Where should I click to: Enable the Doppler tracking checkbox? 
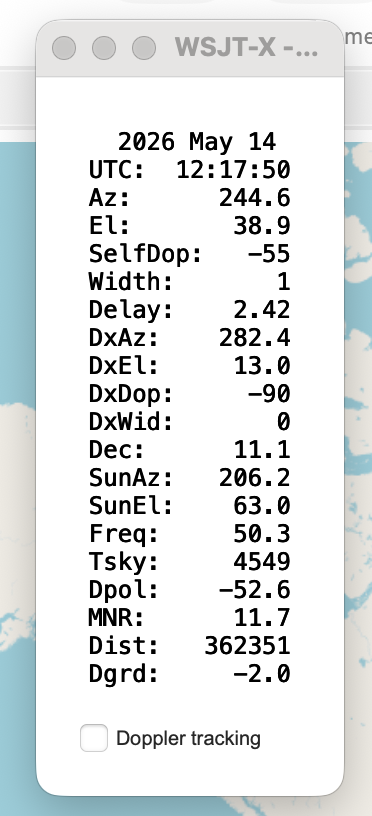click(x=94, y=737)
